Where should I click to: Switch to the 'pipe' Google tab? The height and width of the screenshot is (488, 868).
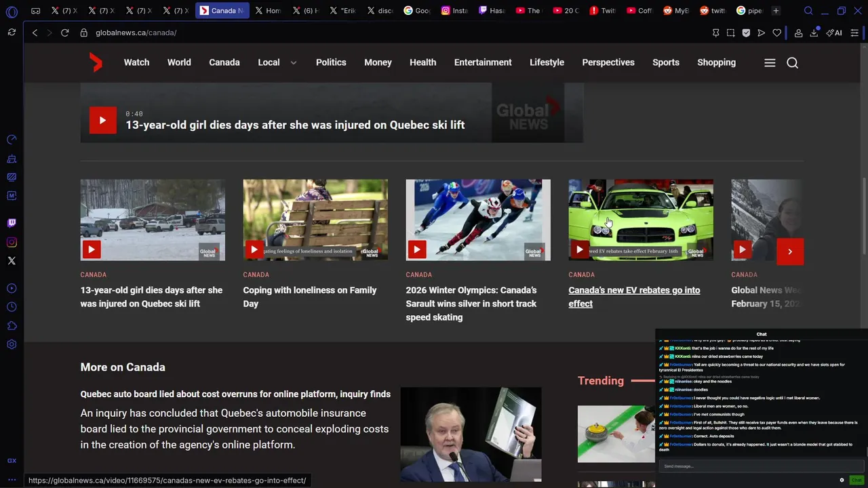(x=749, y=11)
